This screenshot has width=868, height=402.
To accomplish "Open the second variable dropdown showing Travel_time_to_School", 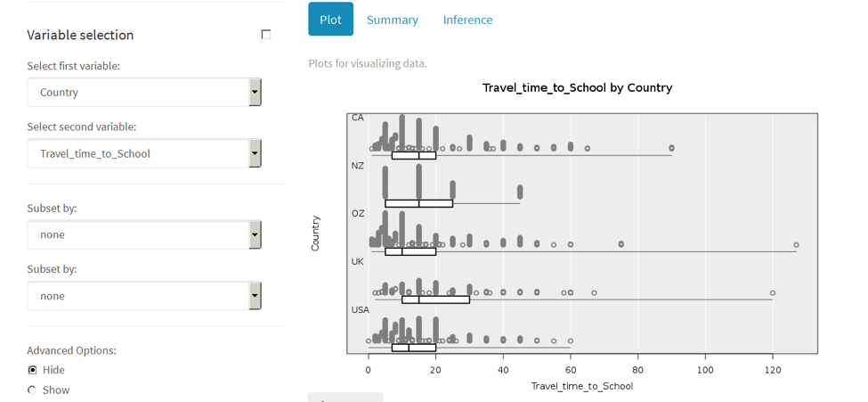I will (143, 153).
